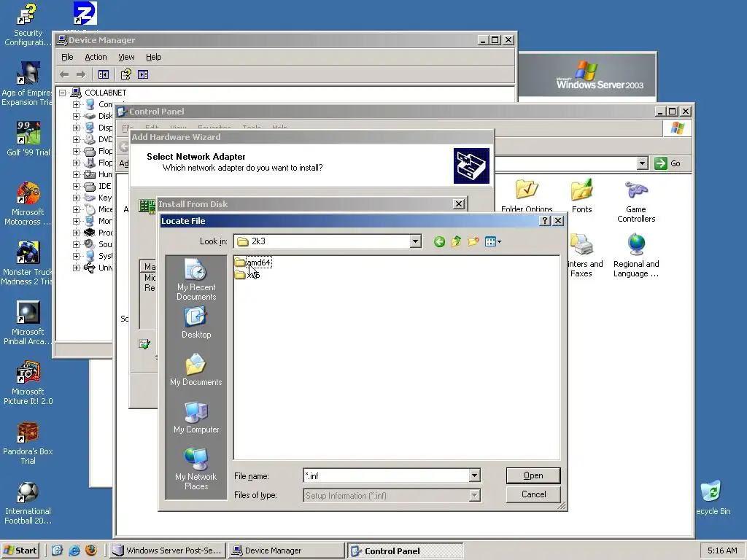The width and height of the screenshot is (747, 560).
Task: Open Security Configuration desktop shortcut
Action: click(x=27, y=25)
